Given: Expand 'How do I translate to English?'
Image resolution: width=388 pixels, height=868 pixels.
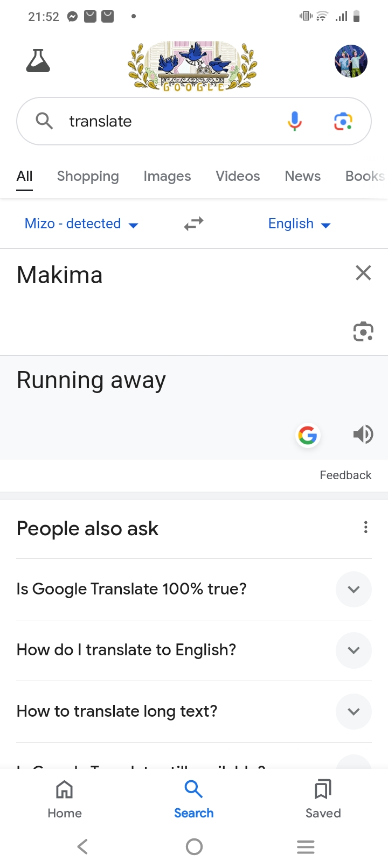Looking at the screenshot, I should 354,650.
